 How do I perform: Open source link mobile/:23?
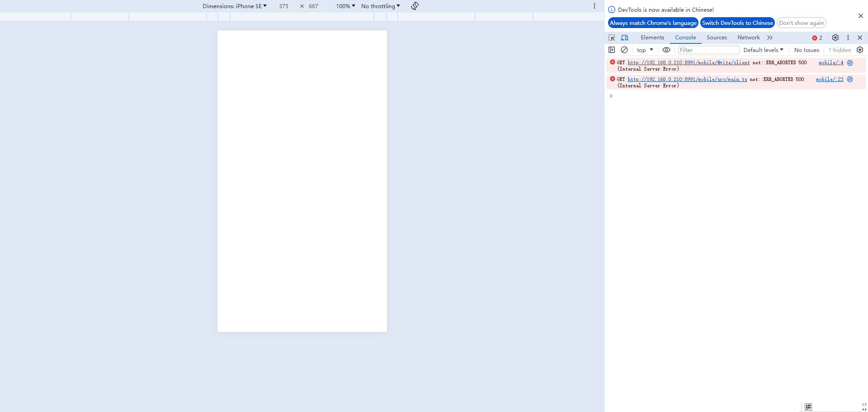click(x=830, y=80)
